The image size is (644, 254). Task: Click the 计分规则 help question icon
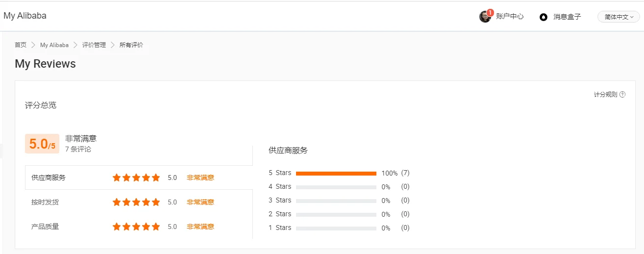coord(622,95)
